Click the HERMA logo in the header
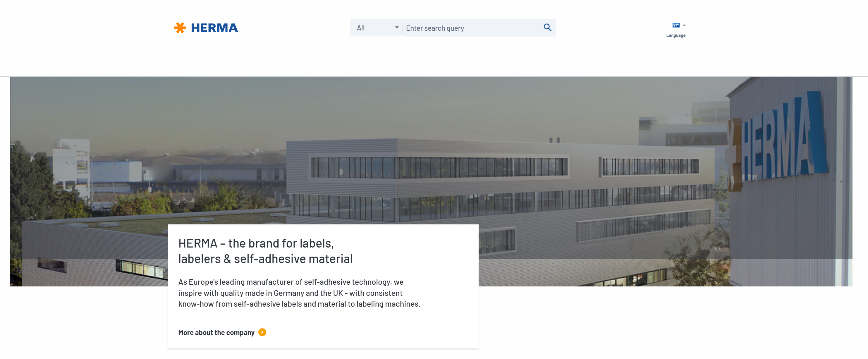This screenshot has height=359, width=868. (206, 28)
